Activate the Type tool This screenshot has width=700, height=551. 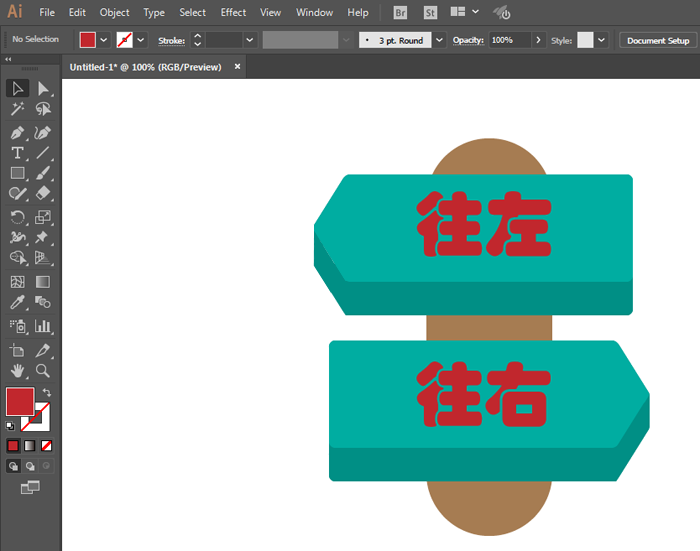click(18, 153)
